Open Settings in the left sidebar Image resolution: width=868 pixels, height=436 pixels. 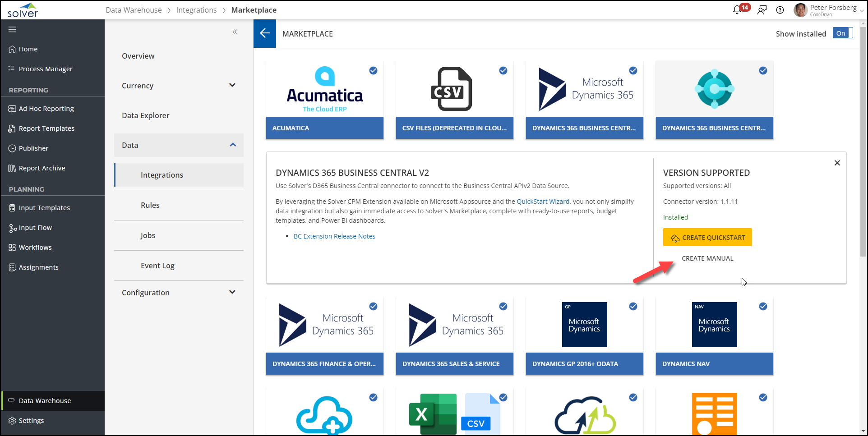coord(31,420)
